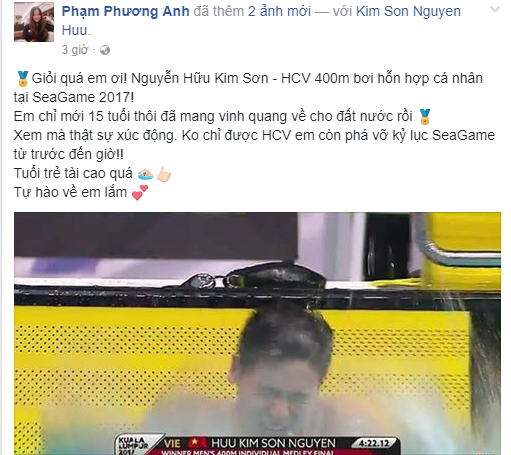Viewport: 511px width, 455px height.
Task: Click the pink hearts emoji
Action: [x=140, y=193]
